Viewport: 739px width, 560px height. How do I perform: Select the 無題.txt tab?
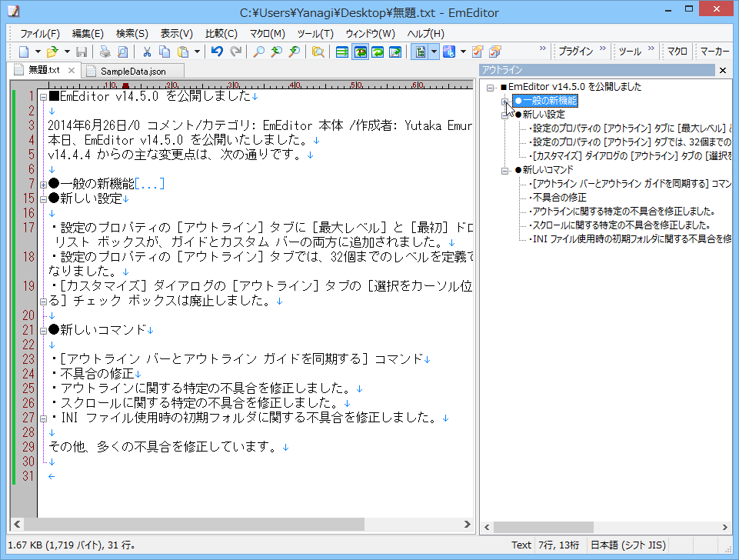coord(44,70)
